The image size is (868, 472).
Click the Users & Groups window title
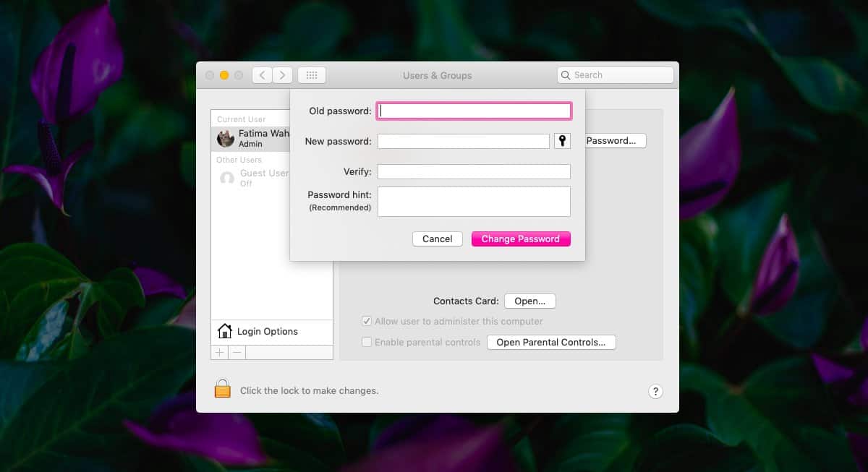tap(438, 75)
